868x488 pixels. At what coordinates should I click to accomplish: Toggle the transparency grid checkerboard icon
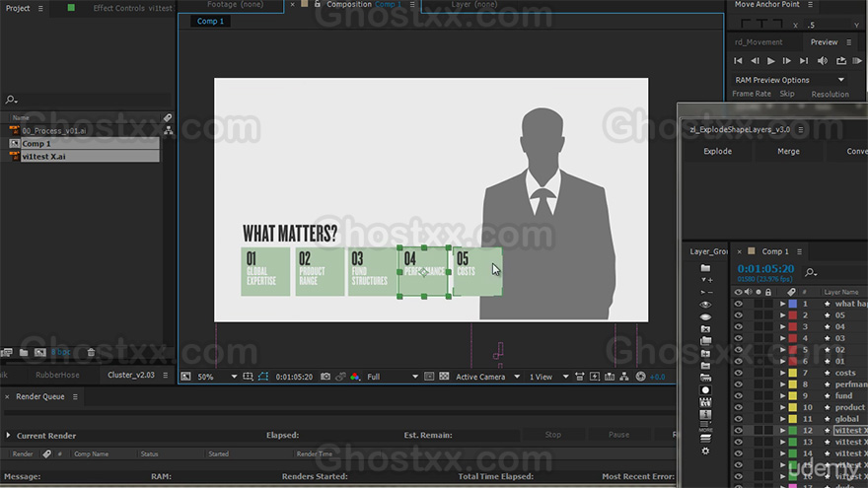444,377
